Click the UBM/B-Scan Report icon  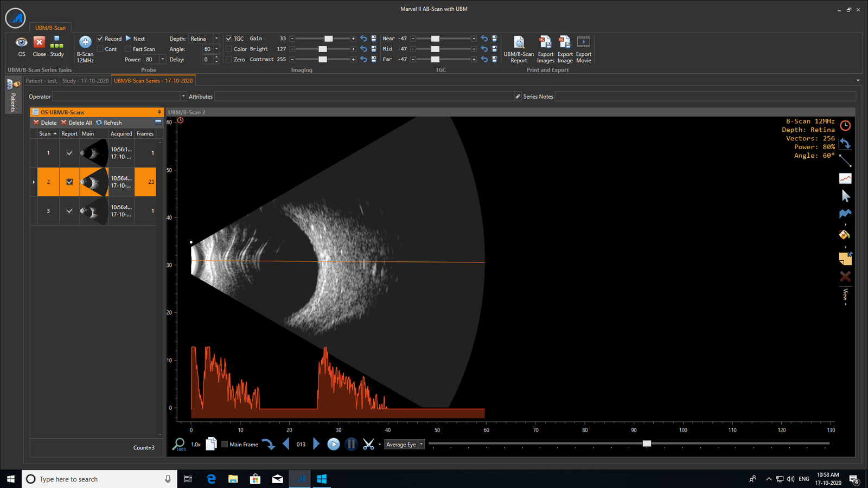[519, 43]
